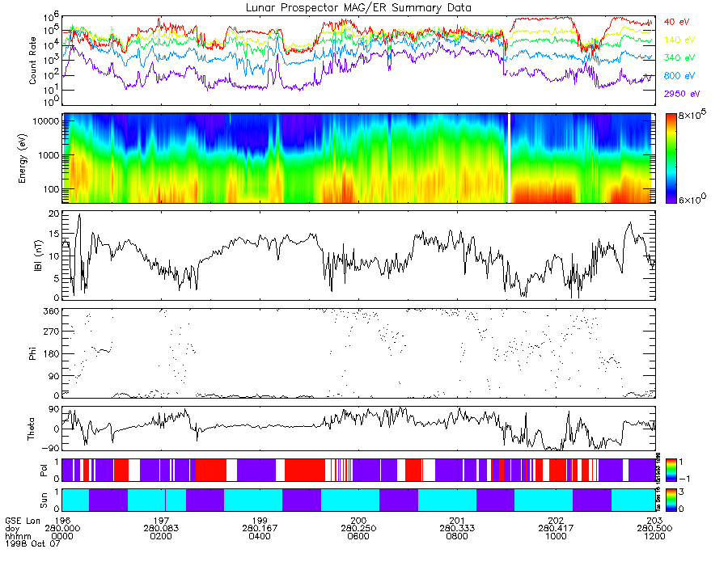Click the white data gap in energy spectrogram
The height and width of the screenshot is (566, 728).
[x=509, y=158]
